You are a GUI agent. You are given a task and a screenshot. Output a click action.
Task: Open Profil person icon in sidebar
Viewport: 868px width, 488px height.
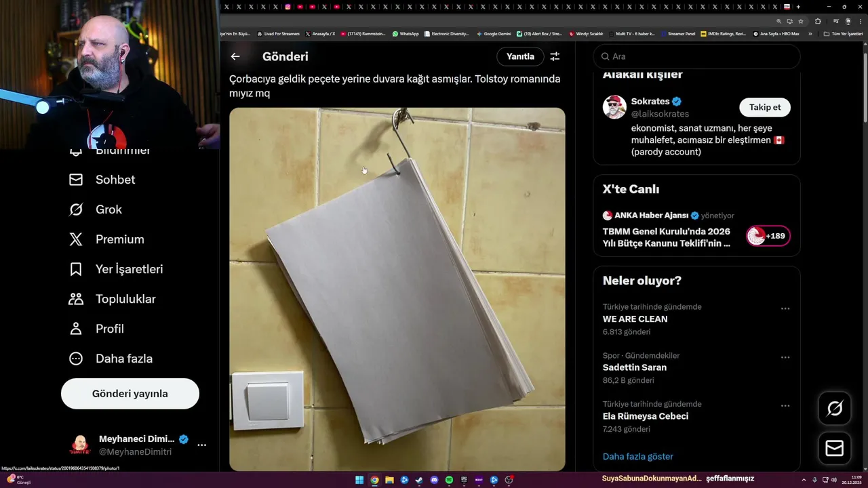click(76, 329)
